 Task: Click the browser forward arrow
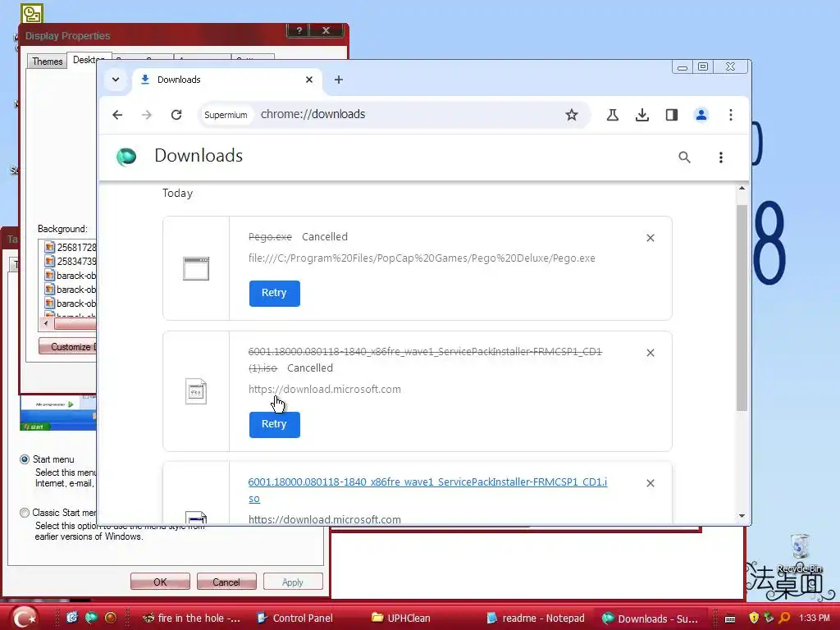pyautogui.click(x=146, y=115)
